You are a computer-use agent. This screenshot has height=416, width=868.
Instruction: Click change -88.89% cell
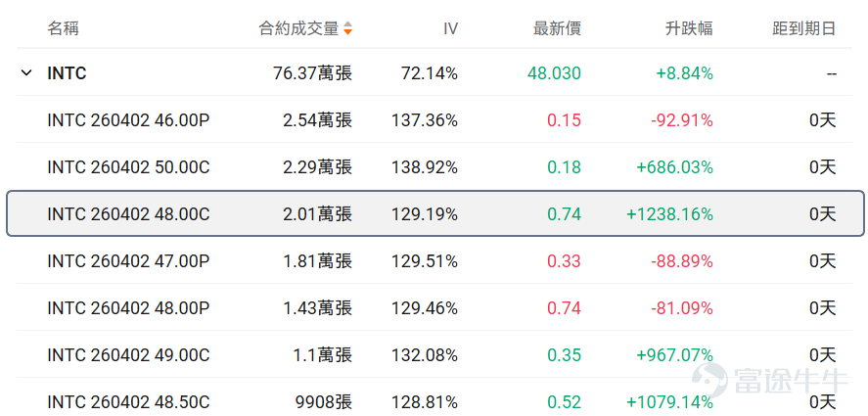click(x=682, y=261)
